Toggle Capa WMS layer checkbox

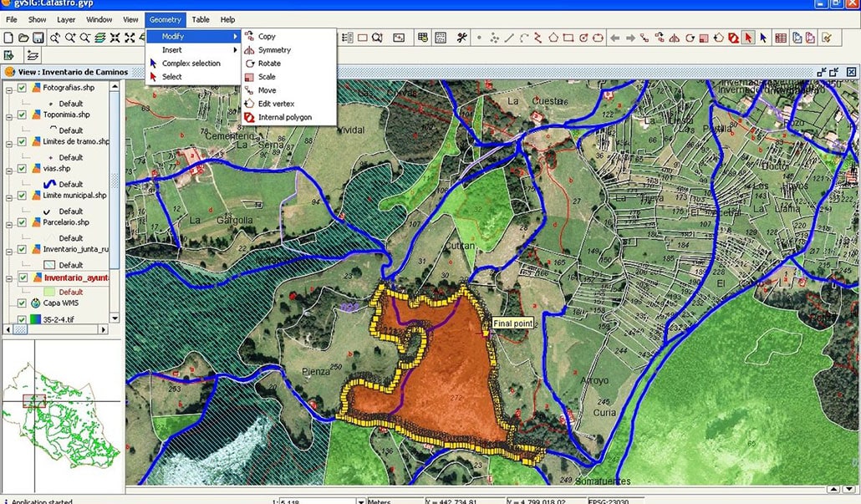(x=22, y=303)
